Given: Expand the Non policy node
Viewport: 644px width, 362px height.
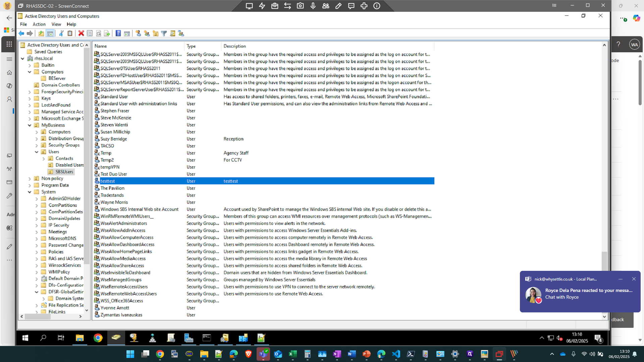Looking at the screenshot, I should pos(30,179).
